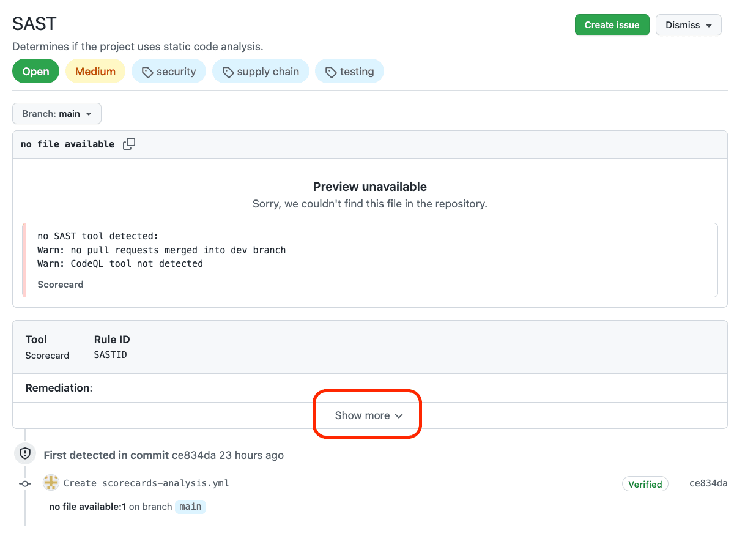
Task: Click the main branch chip under the commit
Action: coord(190,507)
